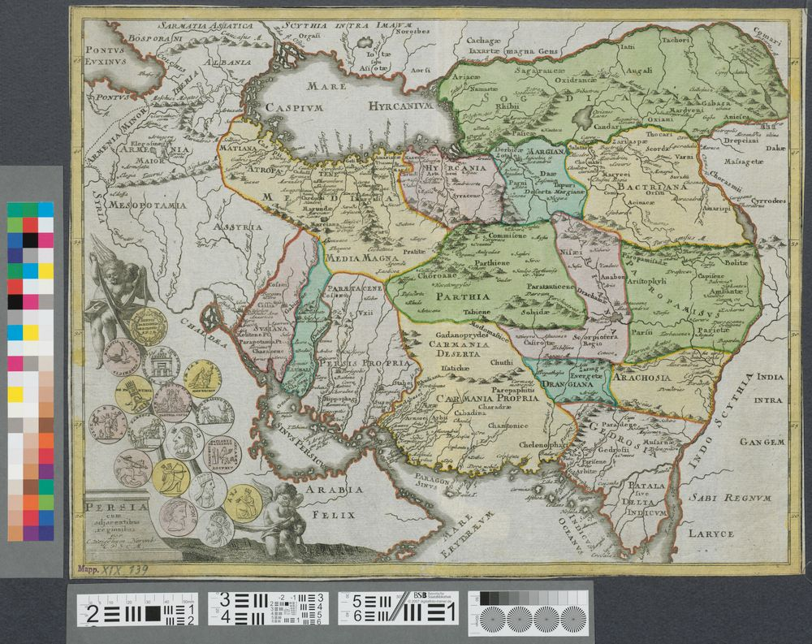Click the "MEDIA MAGNA" label
The image size is (812, 644).
[x=361, y=258]
